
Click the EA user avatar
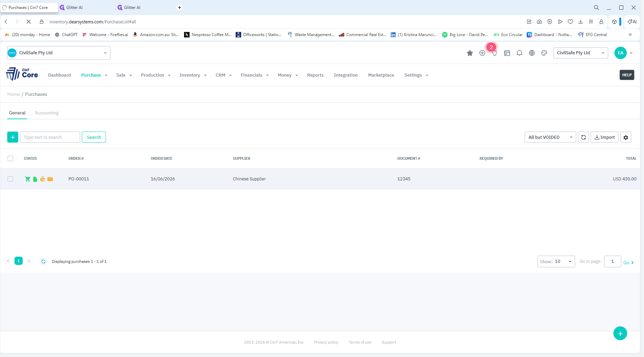click(x=621, y=53)
